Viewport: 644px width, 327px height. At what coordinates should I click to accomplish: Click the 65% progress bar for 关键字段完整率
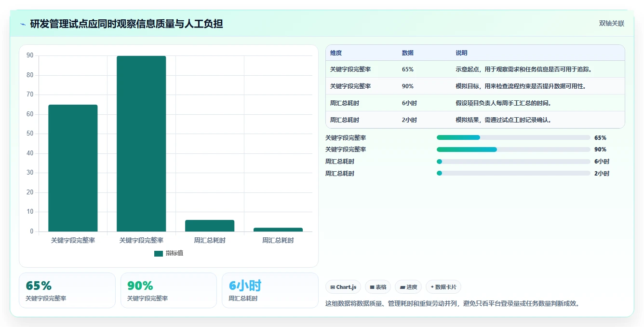click(513, 137)
